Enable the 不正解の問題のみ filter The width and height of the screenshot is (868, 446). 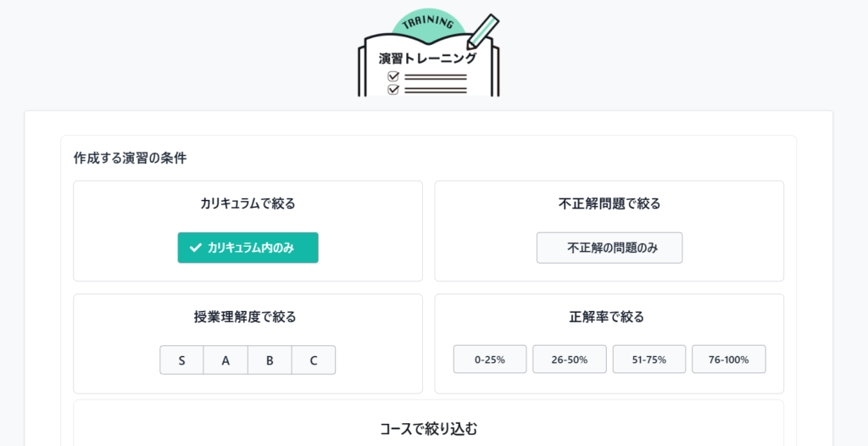(x=609, y=248)
